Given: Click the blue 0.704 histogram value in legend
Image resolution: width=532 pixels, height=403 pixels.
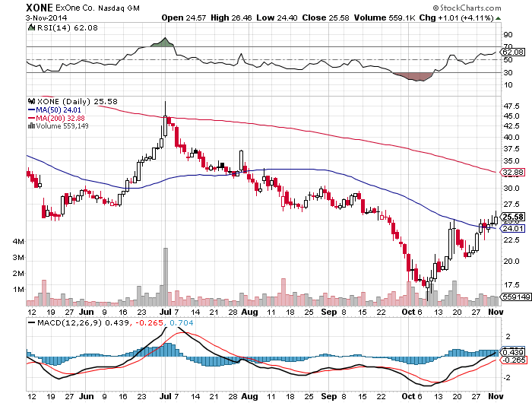Looking at the screenshot, I should tap(182, 322).
